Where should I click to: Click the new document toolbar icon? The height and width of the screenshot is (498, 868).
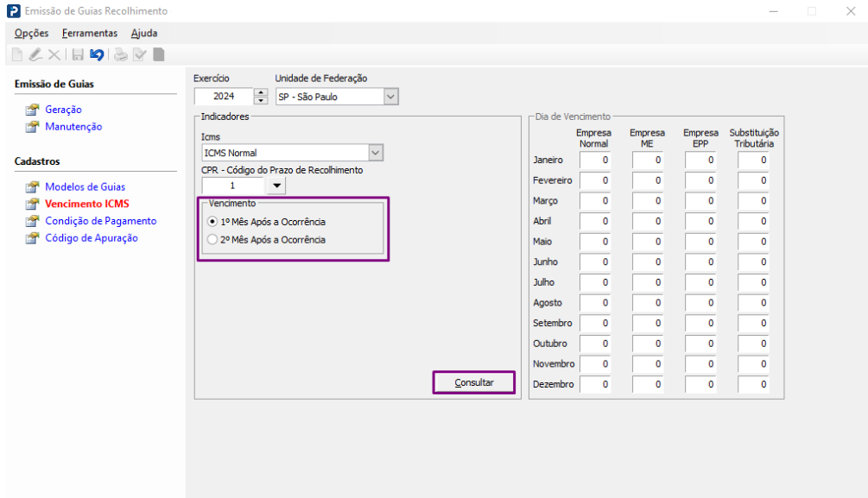pos(17,54)
